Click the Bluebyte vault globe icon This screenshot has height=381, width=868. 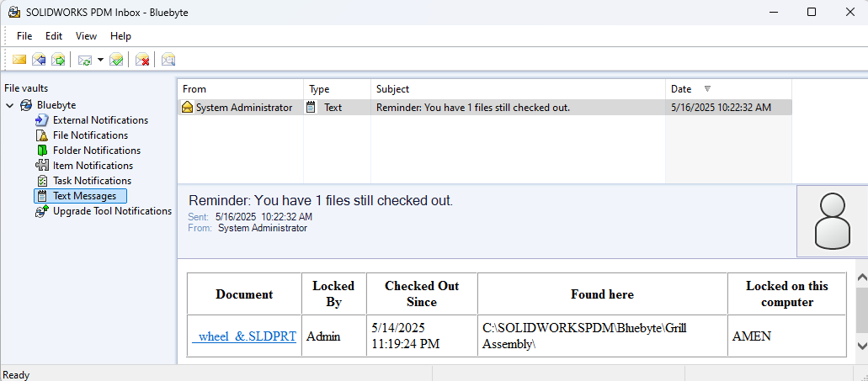point(26,105)
